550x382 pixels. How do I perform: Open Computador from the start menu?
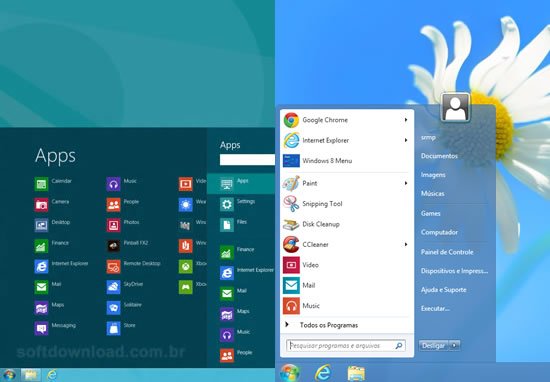[439, 232]
